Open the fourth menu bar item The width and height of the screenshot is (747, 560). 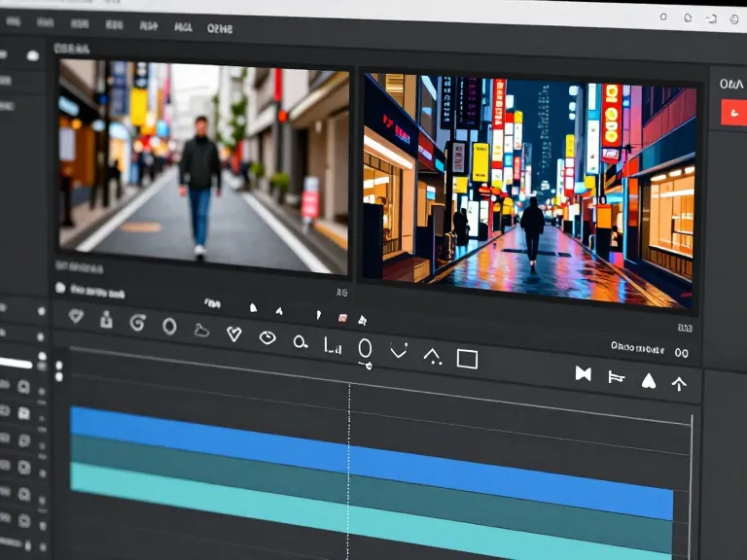(114, 24)
